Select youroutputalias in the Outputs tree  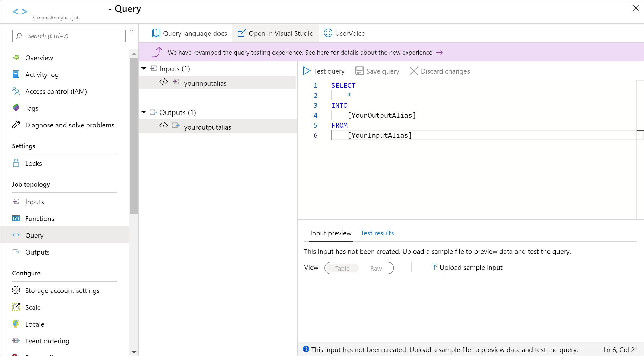pyautogui.click(x=218, y=126)
